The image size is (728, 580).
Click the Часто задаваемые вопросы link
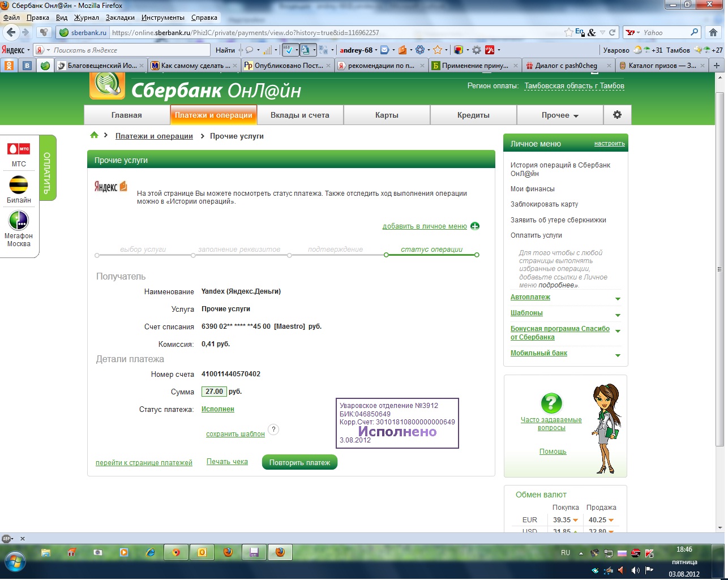[551, 424]
